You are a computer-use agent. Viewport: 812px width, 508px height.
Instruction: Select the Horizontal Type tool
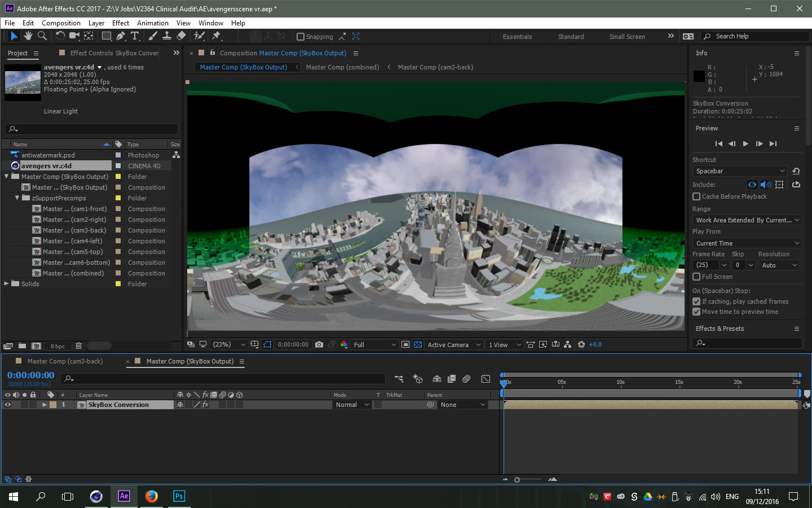(x=135, y=36)
